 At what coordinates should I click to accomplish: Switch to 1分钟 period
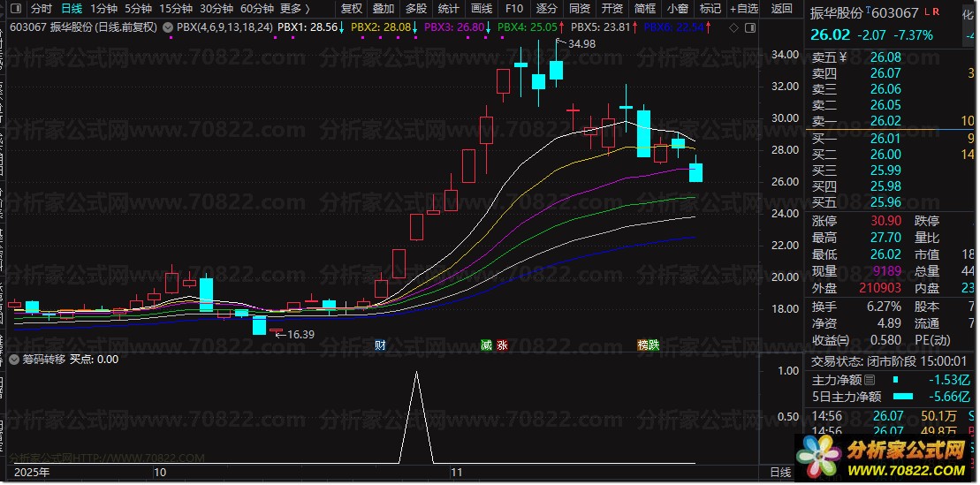click(103, 9)
